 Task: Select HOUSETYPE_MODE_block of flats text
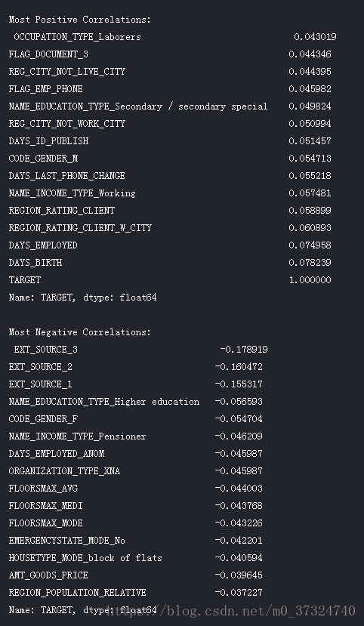click(85, 558)
